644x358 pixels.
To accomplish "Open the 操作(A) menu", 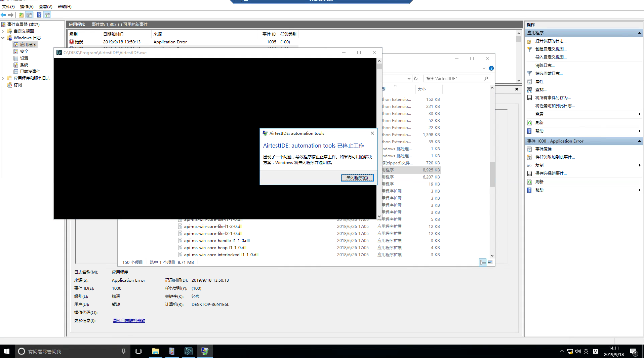I will click(x=27, y=6).
